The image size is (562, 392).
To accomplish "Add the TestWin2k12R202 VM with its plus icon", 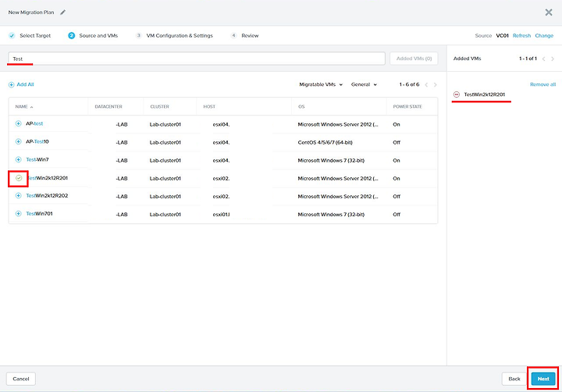I will point(18,195).
